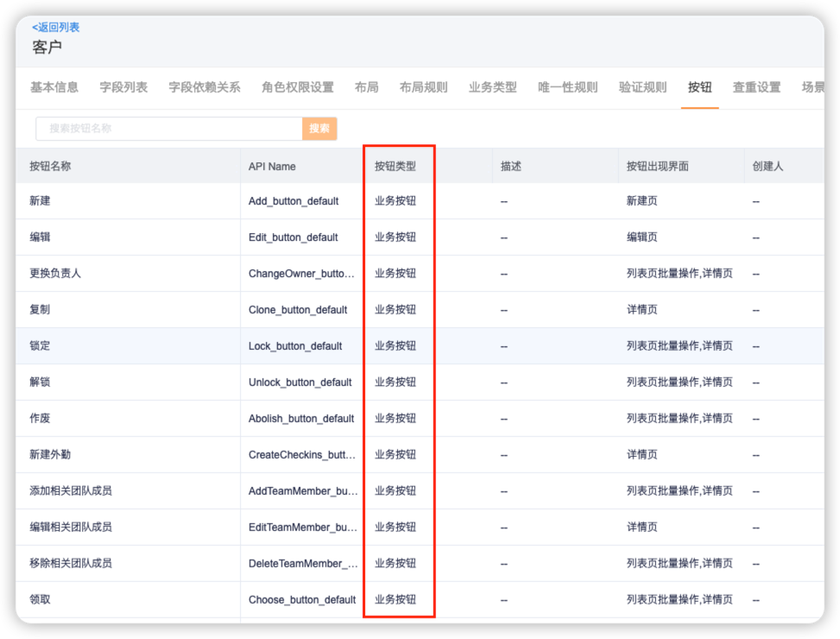
Task: Open the 业务类型 tab
Action: 492,87
